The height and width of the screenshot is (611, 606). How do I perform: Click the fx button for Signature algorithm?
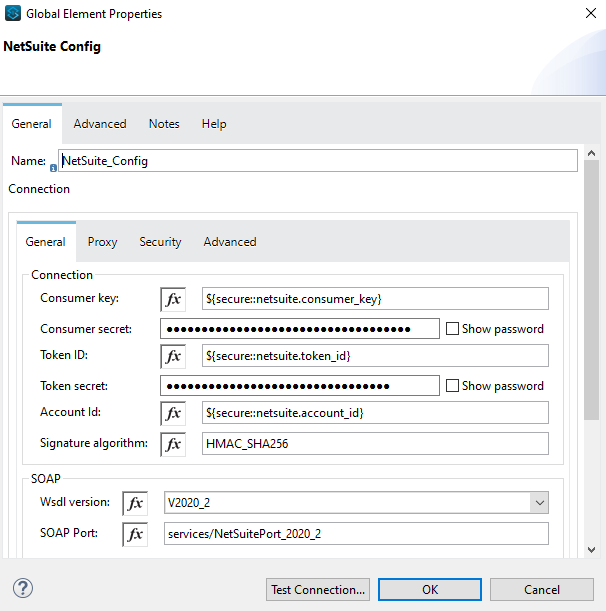click(x=173, y=444)
